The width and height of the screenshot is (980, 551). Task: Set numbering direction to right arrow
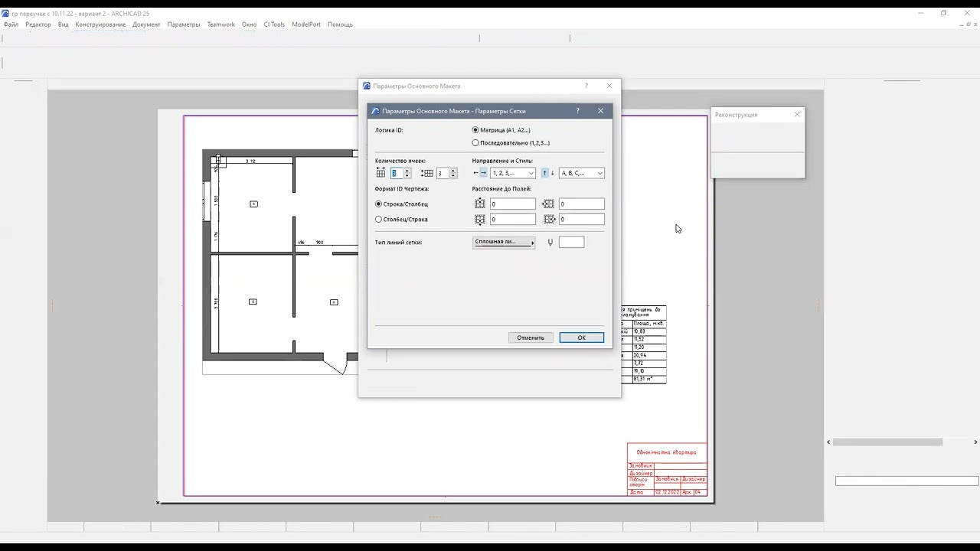483,173
